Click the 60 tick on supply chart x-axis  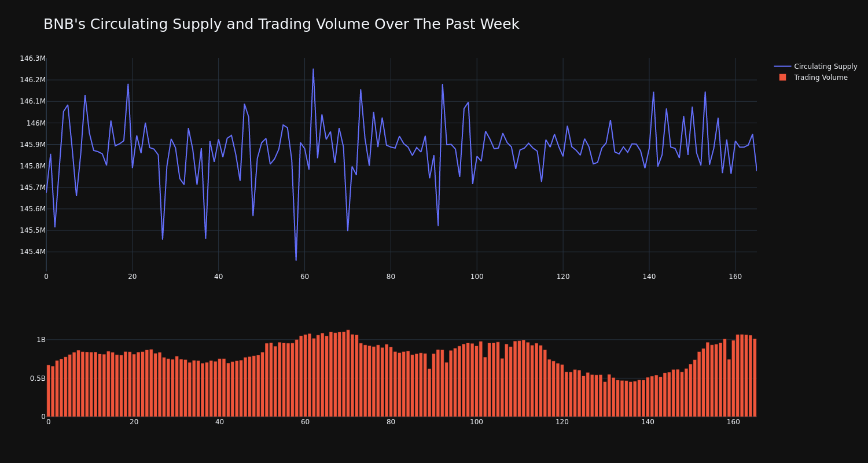tap(304, 277)
